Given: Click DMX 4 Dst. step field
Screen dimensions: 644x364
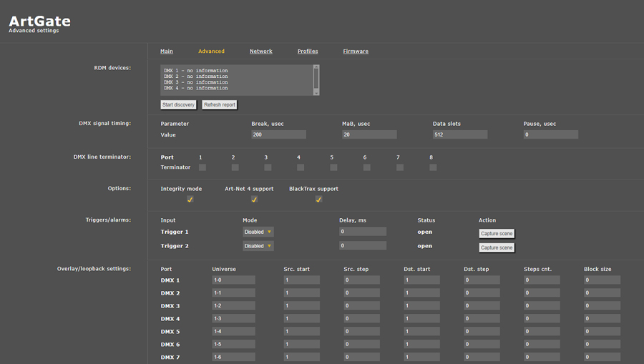Looking at the screenshot, I should pos(482,318).
